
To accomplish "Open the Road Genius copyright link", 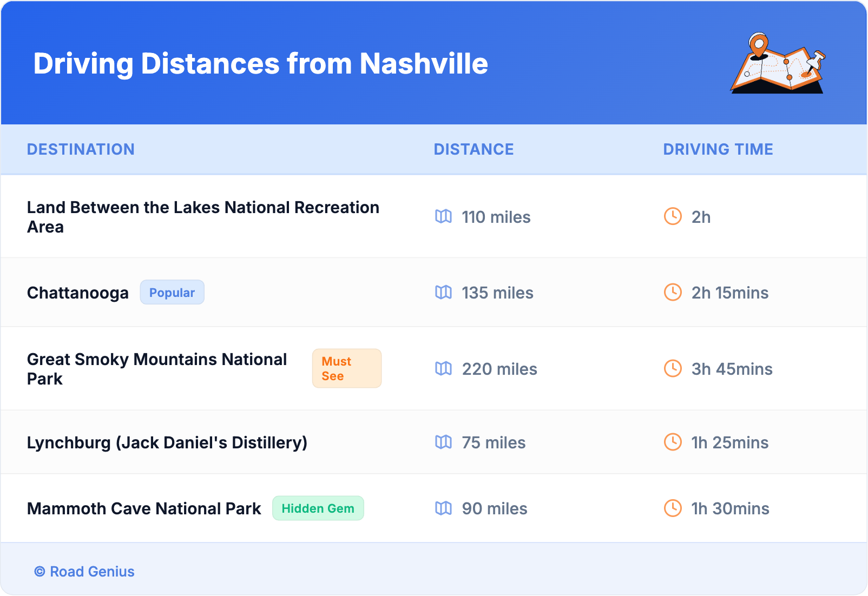I will coord(84,572).
